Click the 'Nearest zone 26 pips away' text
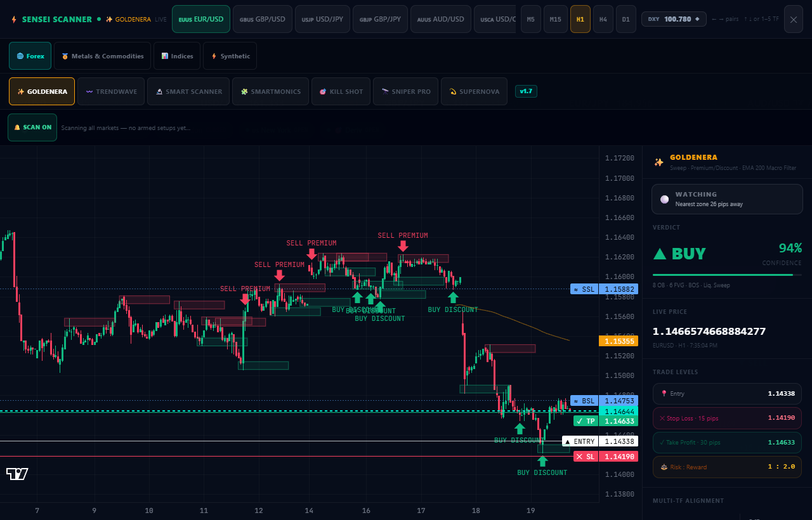The image size is (812, 520). [709, 204]
